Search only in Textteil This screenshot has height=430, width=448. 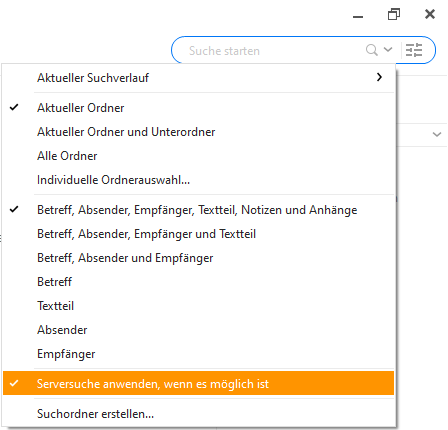pyautogui.click(x=198, y=306)
